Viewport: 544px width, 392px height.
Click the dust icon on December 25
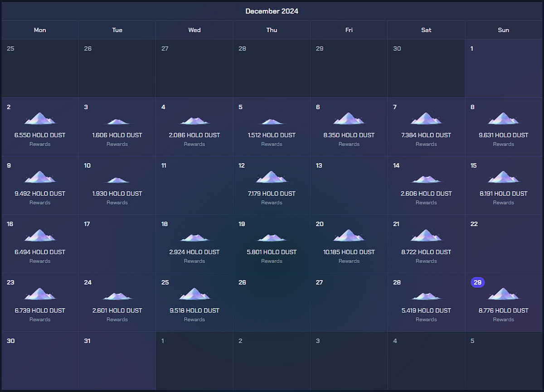(x=194, y=294)
